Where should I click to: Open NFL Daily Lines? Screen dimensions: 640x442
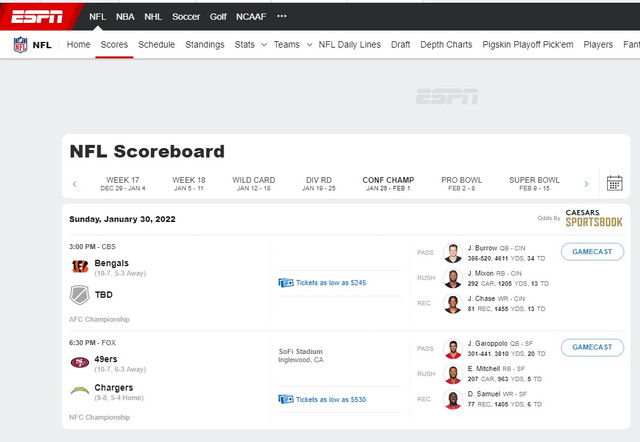[350, 44]
